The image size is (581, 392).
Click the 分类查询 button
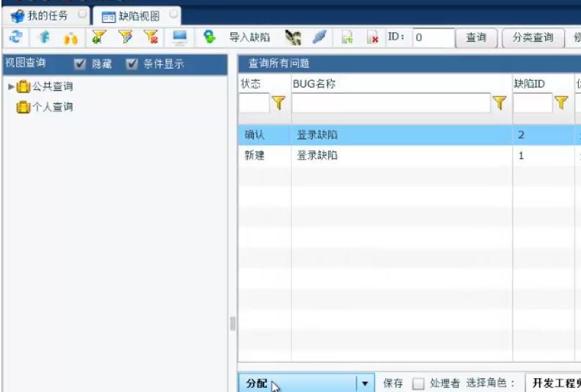533,38
